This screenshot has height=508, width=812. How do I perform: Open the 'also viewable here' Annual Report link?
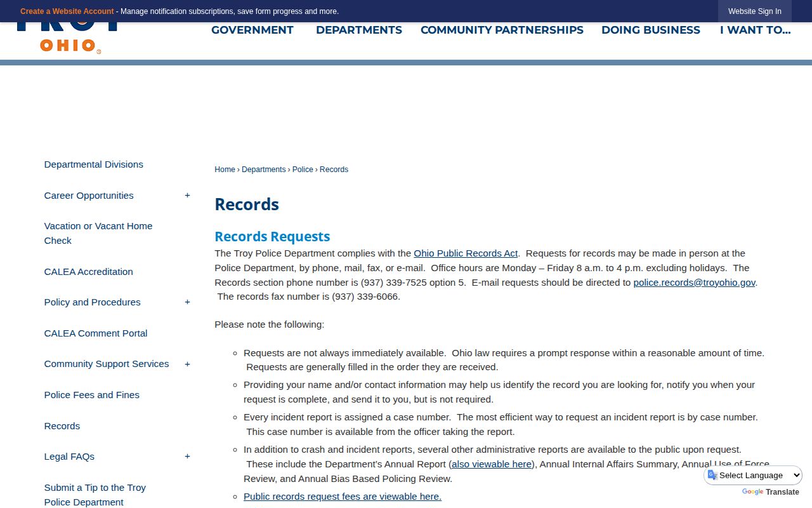(492, 464)
